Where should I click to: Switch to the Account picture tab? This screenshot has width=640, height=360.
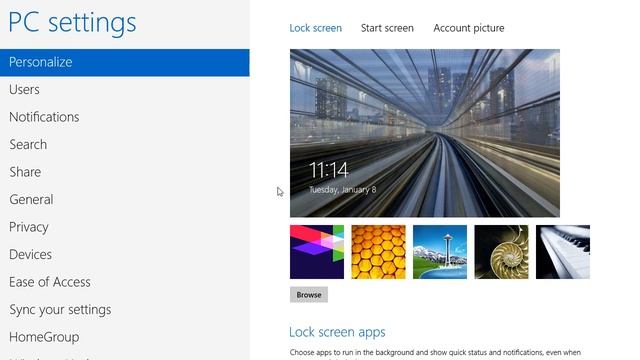[469, 28]
